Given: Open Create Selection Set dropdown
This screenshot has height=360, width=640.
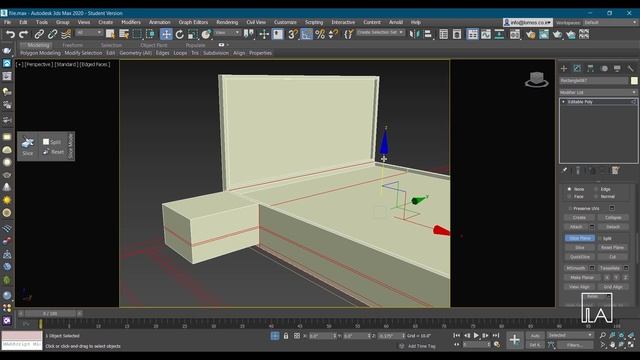Looking at the screenshot, I should (x=380, y=32).
